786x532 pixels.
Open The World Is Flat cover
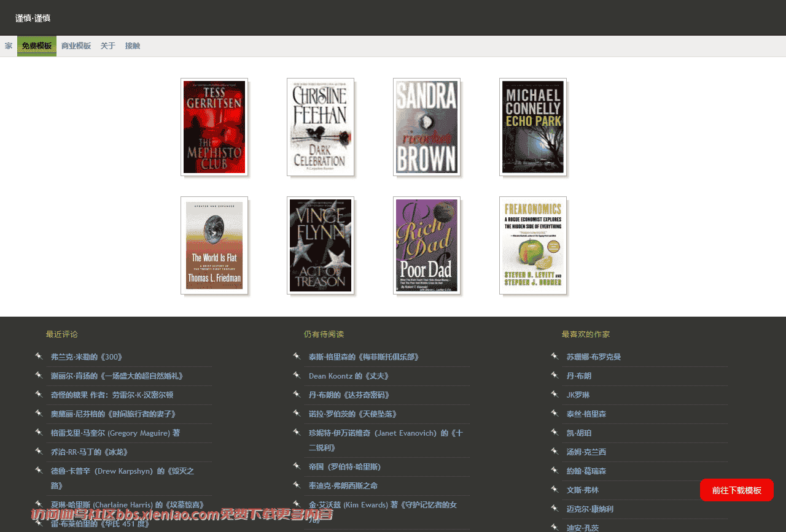click(214, 245)
